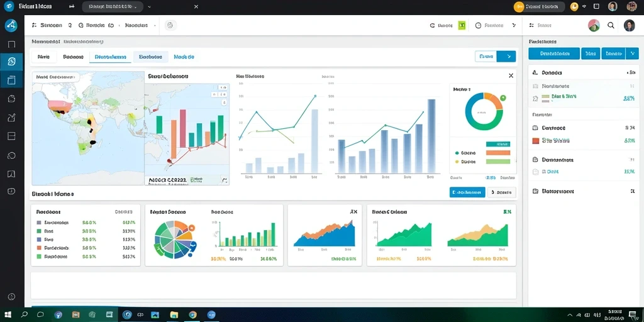Viewport: 644px width, 322px height.
Task: Click the square window icon in title bar
Action: (x=597, y=6)
